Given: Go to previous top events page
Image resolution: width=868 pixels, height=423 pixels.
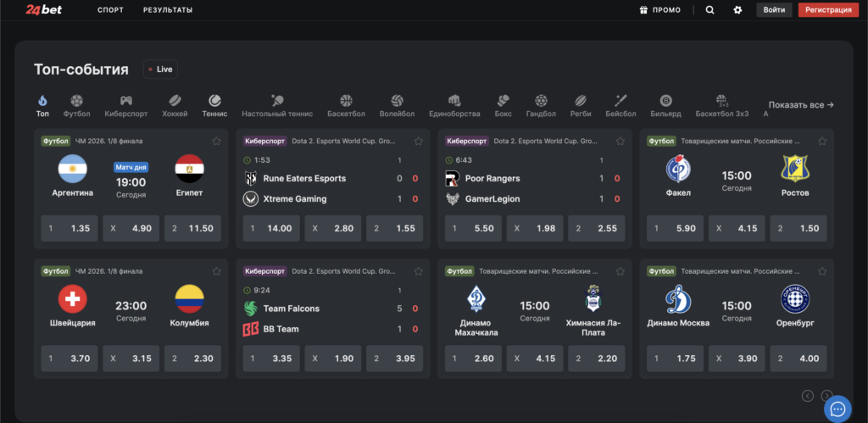Looking at the screenshot, I should coord(808,395).
